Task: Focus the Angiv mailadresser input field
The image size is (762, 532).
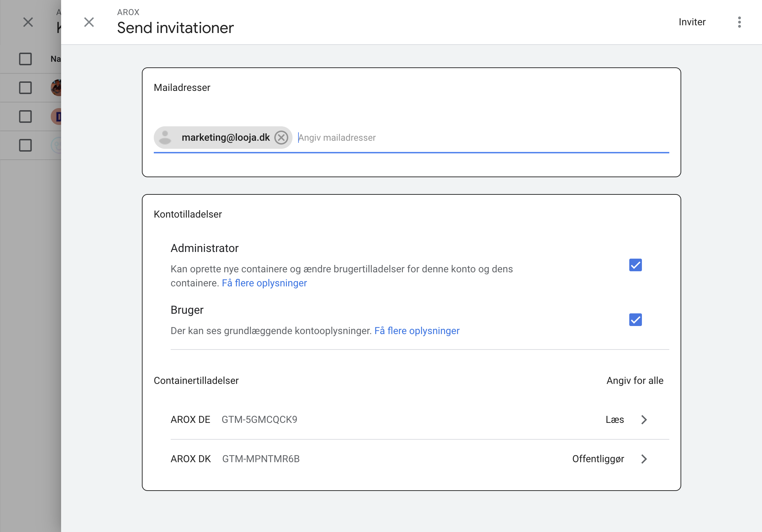Action: [483, 138]
